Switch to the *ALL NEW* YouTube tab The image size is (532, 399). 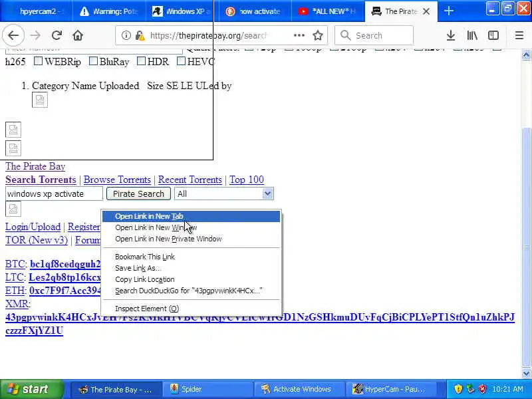(327, 11)
